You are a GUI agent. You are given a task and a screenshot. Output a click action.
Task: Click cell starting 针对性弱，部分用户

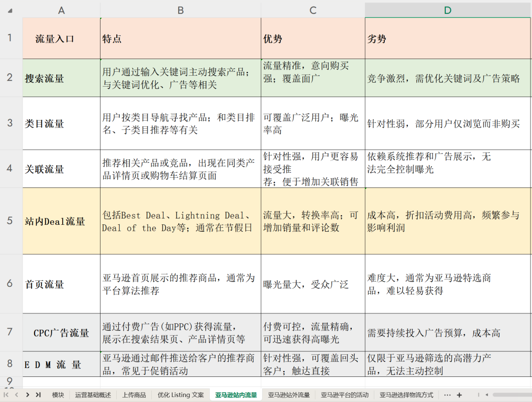point(448,124)
